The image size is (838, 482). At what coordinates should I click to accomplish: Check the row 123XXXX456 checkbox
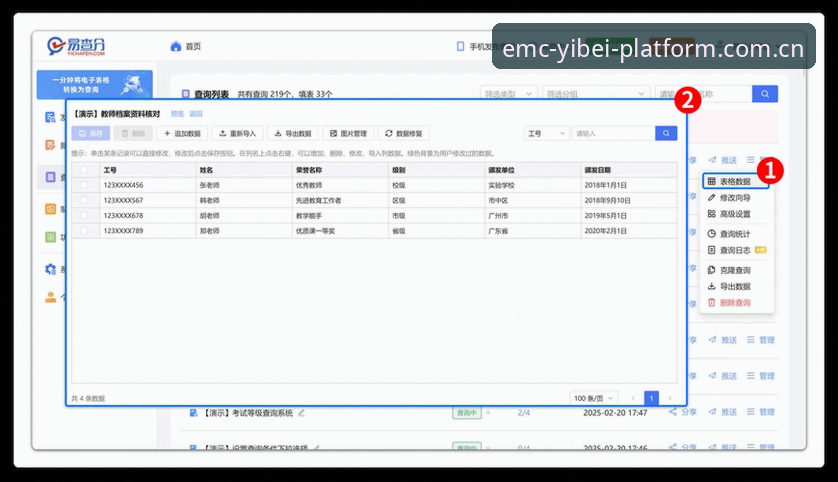pyautogui.click(x=84, y=185)
